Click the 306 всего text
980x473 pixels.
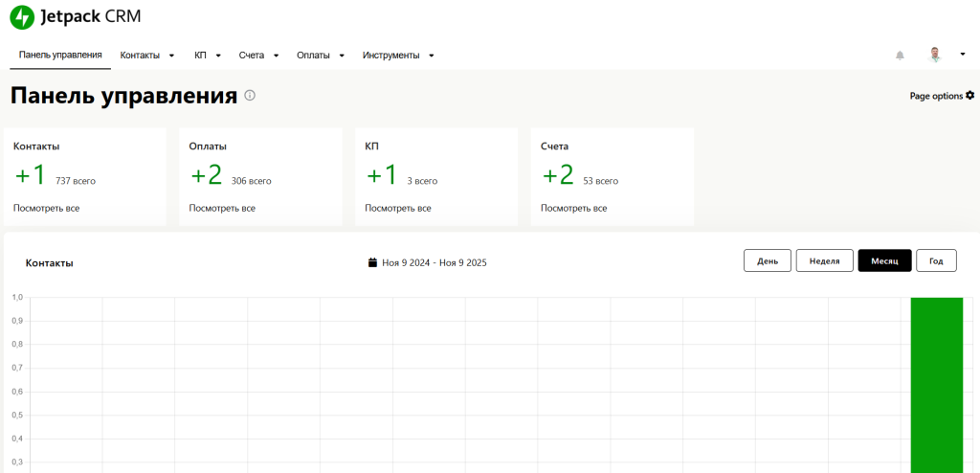pyautogui.click(x=252, y=181)
